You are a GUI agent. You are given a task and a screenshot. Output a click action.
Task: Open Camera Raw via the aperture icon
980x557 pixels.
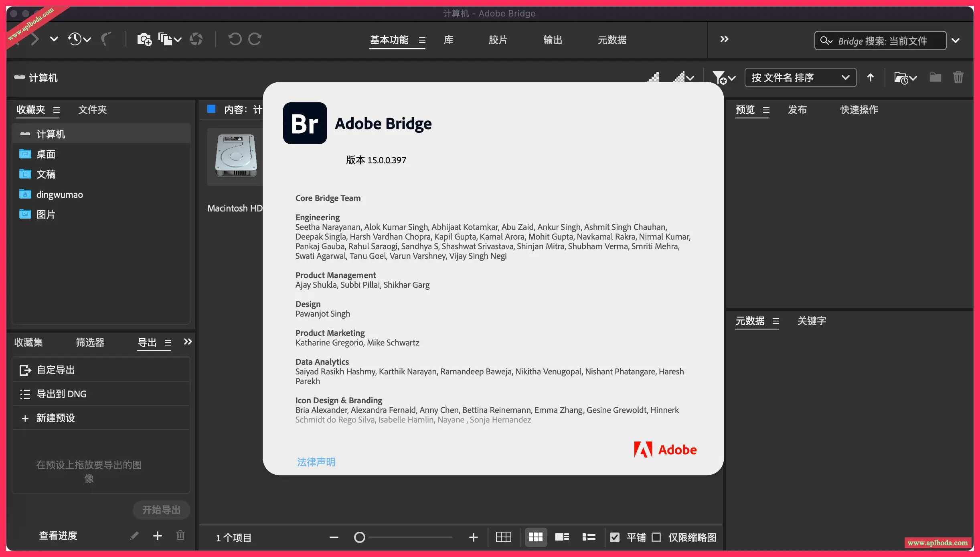[x=196, y=39]
